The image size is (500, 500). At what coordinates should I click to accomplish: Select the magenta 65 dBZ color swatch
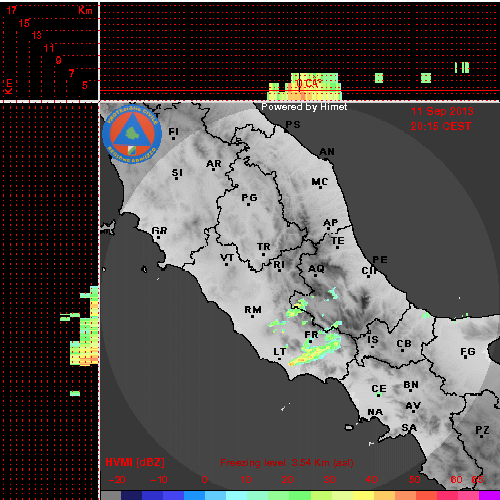click(x=489, y=495)
